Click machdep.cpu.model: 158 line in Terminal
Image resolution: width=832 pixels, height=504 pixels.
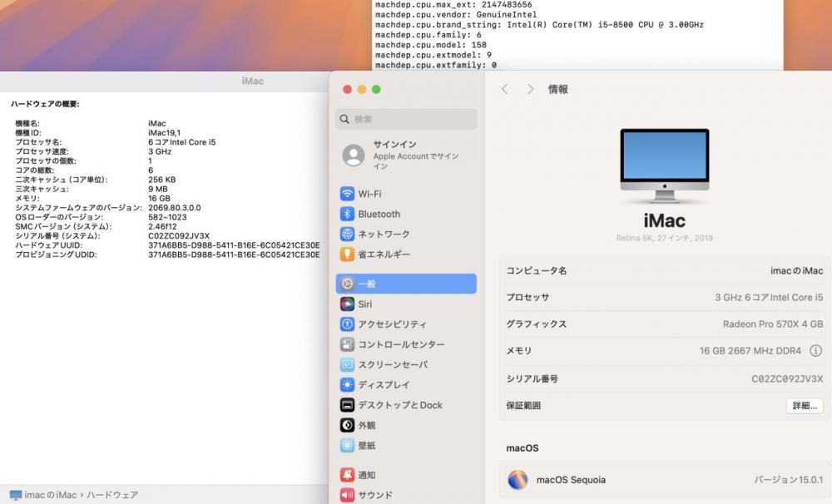click(430, 45)
